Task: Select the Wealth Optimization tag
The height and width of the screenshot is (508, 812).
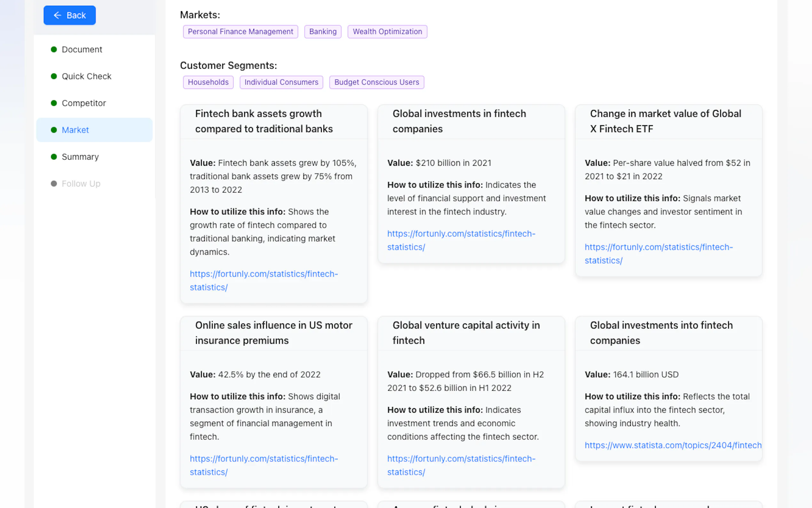Action: pyautogui.click(x=387, y=32)
